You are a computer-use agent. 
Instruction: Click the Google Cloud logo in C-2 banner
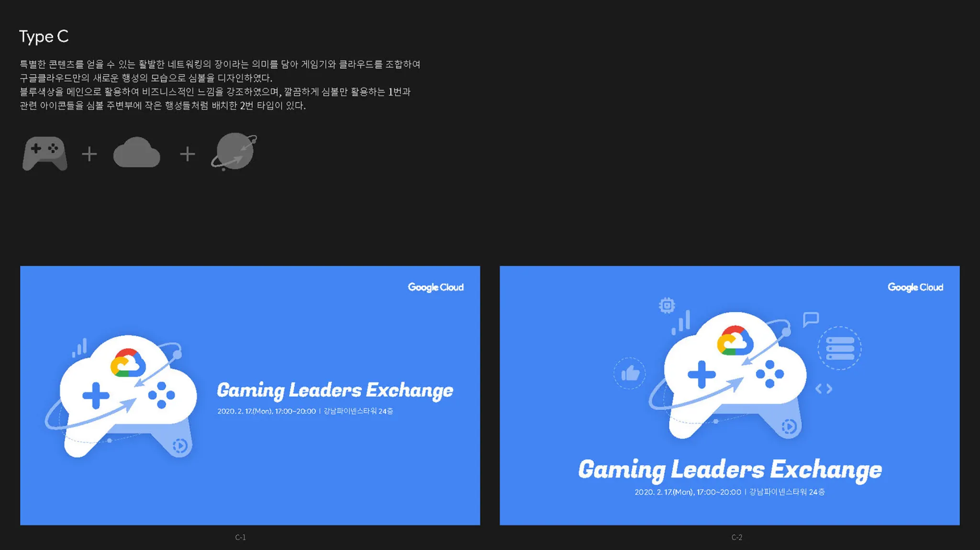pos(915,287)
